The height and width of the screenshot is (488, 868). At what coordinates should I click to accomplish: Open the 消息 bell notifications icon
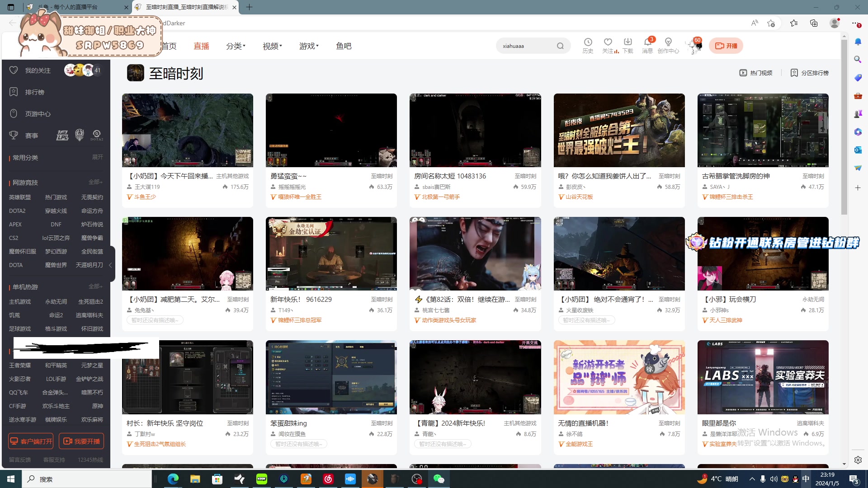(x=648, y=42)
